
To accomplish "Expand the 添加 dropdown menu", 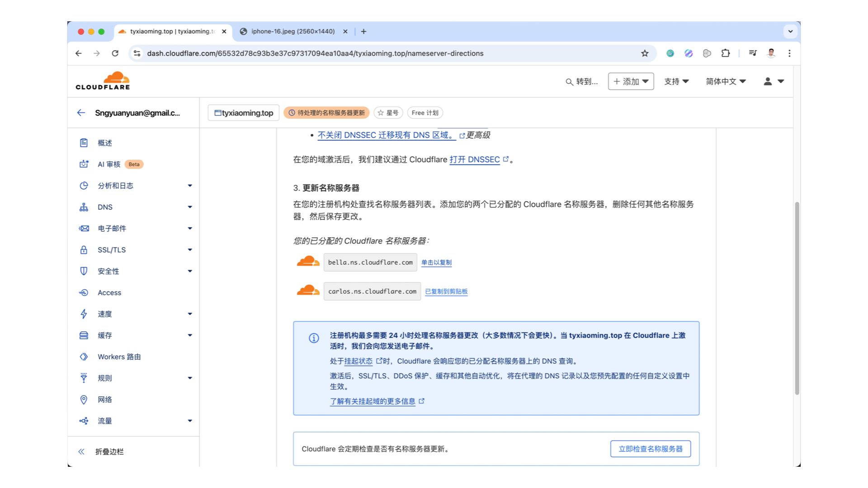I will point(631,81).
